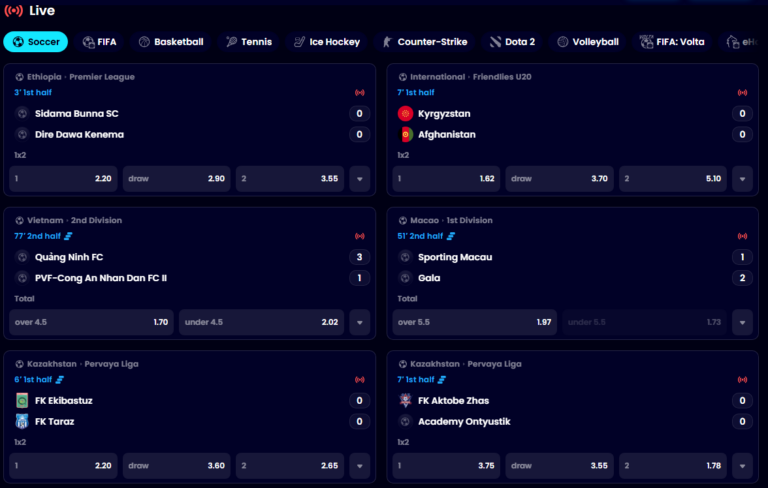Click the FK Aktobe Zhas club crest
Viewport: 768px width, 488px height.
(405, 401)
